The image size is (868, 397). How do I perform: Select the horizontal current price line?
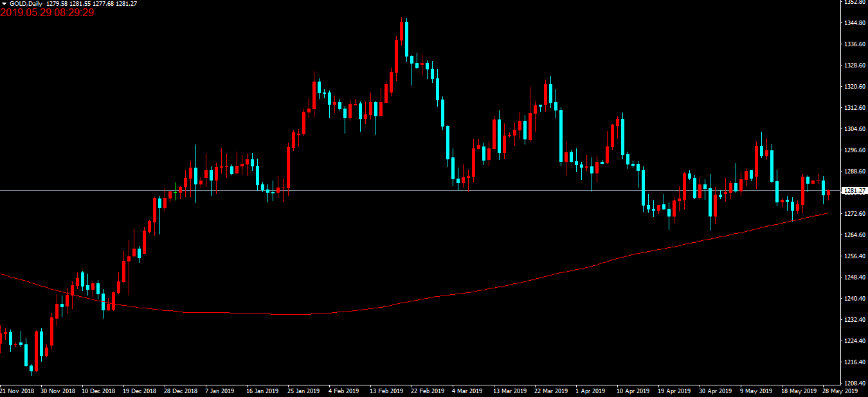pos(420,191)
